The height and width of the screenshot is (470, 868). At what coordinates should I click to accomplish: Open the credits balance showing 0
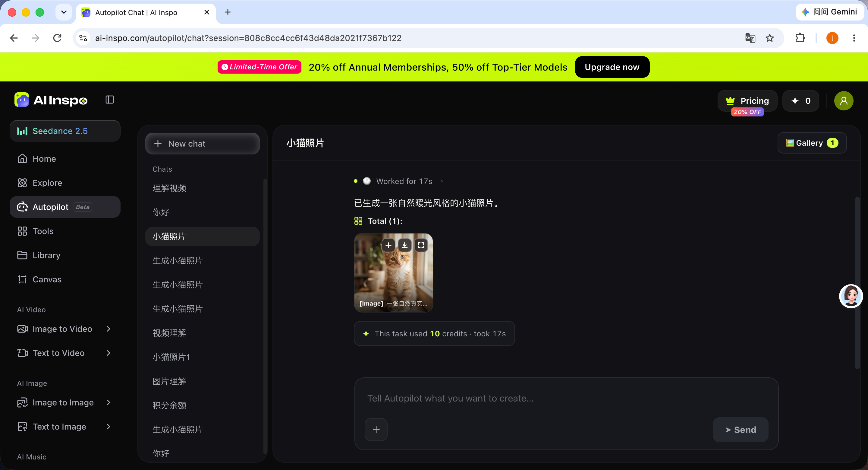(800, 101)
